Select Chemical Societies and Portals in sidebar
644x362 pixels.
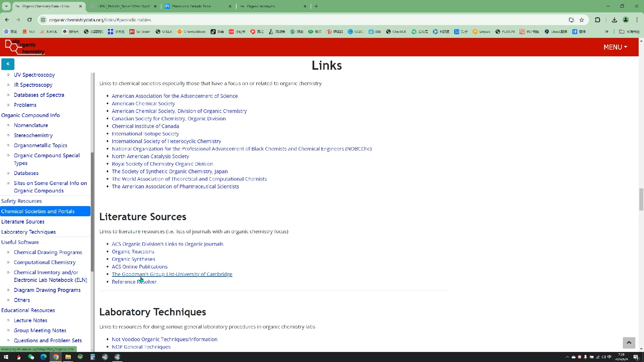pos(45,211)
